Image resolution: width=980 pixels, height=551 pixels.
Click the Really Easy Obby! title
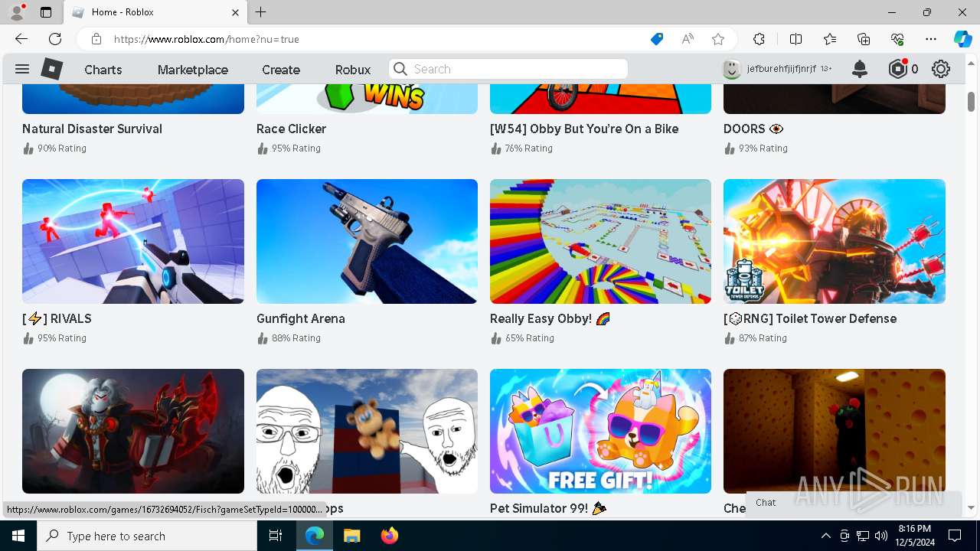point(550,318)
